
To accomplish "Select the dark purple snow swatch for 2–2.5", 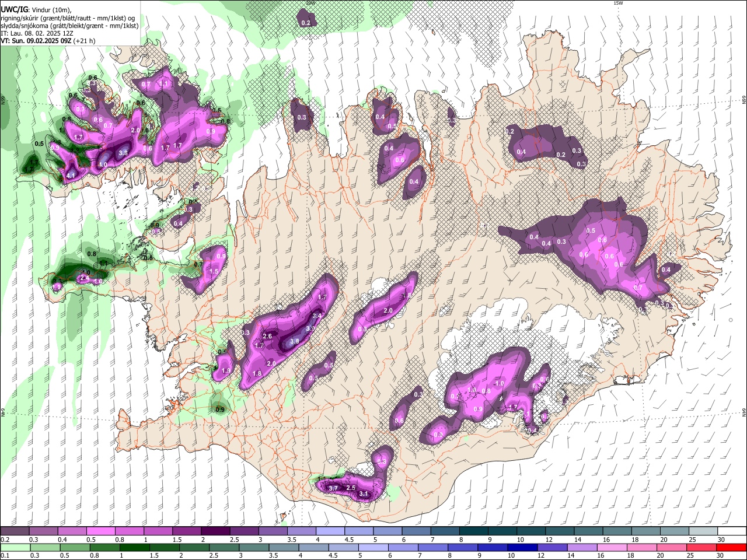I will click(x=215, y=531).
